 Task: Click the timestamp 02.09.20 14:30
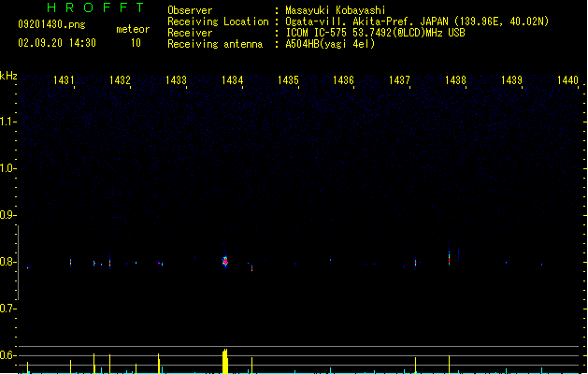click(57, 43)
